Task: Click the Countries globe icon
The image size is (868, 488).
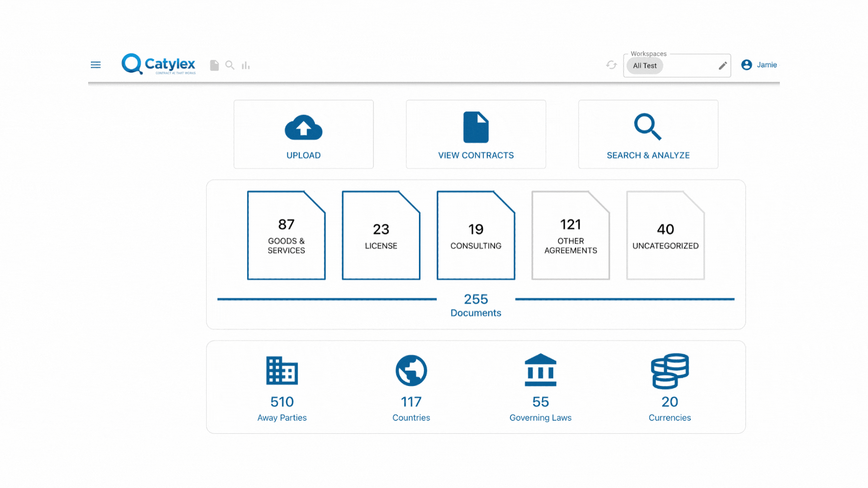Action: 411,371
